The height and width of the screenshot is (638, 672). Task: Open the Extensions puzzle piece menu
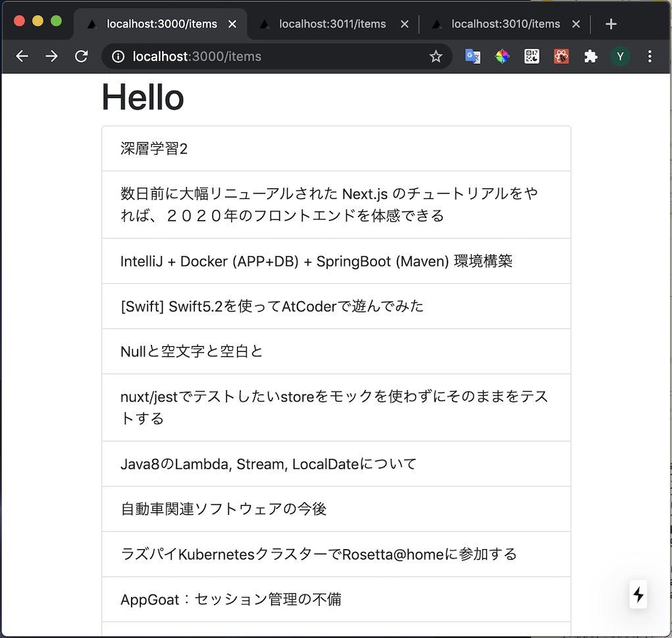click(x=590, y=56)
